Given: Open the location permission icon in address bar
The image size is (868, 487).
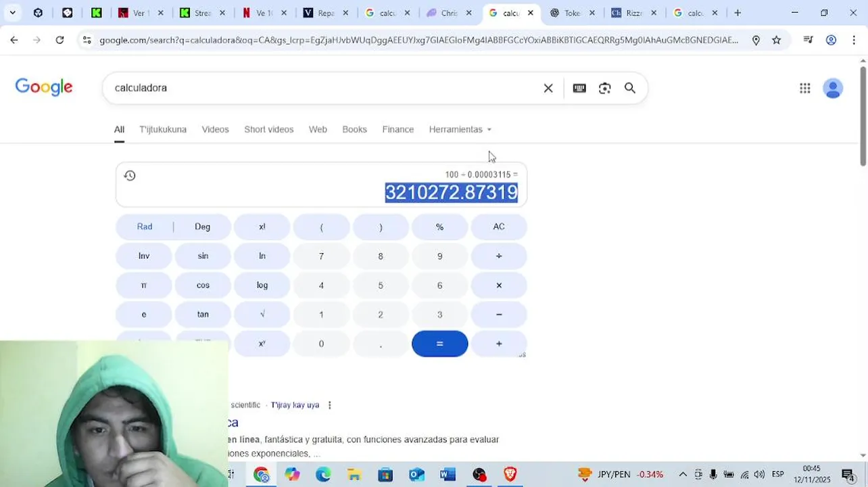Looking at the screenshot, I should point(756,40).
